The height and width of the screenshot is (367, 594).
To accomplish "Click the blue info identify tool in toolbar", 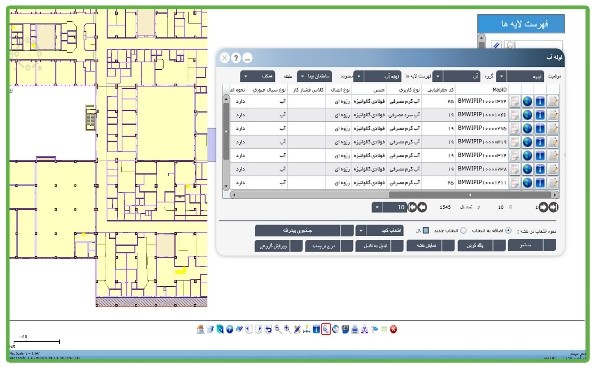I will [x=316, y=329].
